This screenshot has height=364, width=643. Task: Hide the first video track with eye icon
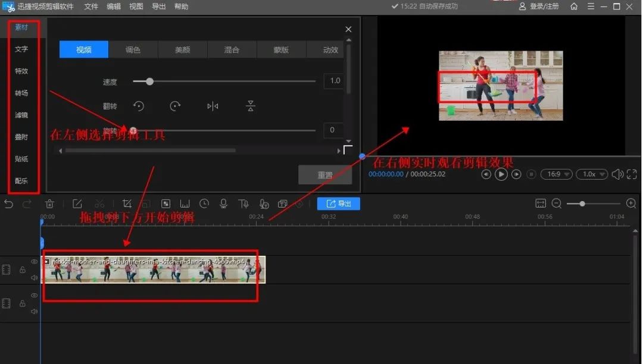34,262
